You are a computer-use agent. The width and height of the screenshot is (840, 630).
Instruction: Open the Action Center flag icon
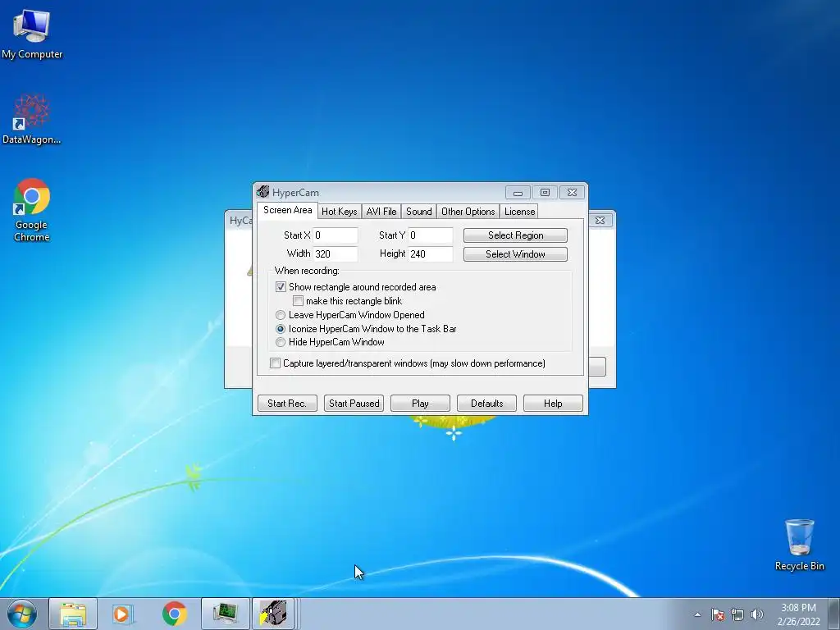click(x=717, y=614)
